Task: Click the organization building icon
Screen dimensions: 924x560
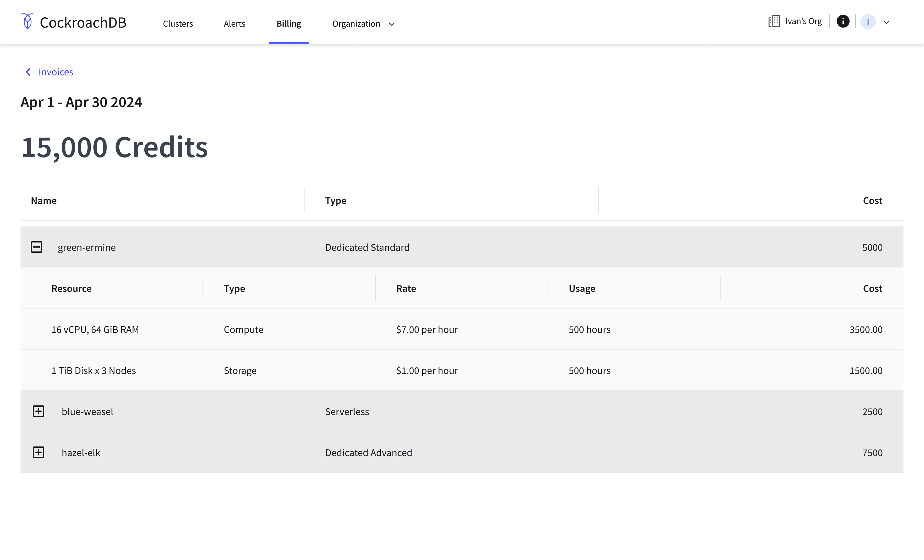Action: click(x=774, y=21)
